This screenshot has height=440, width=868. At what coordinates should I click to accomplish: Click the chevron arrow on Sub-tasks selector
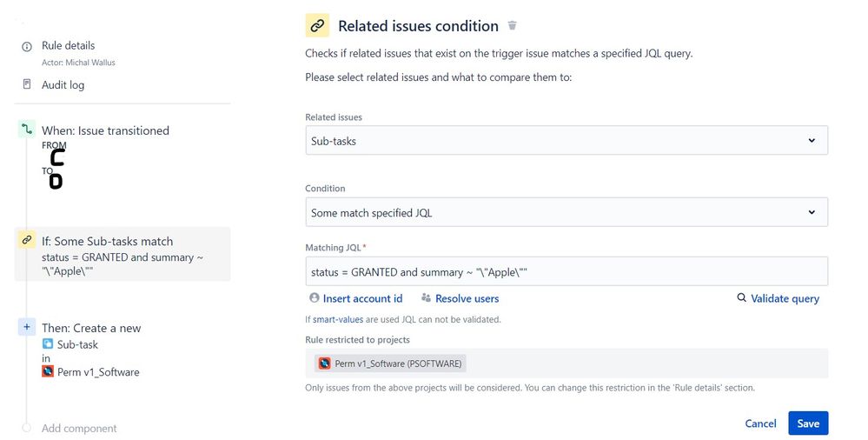pos(812,140)
